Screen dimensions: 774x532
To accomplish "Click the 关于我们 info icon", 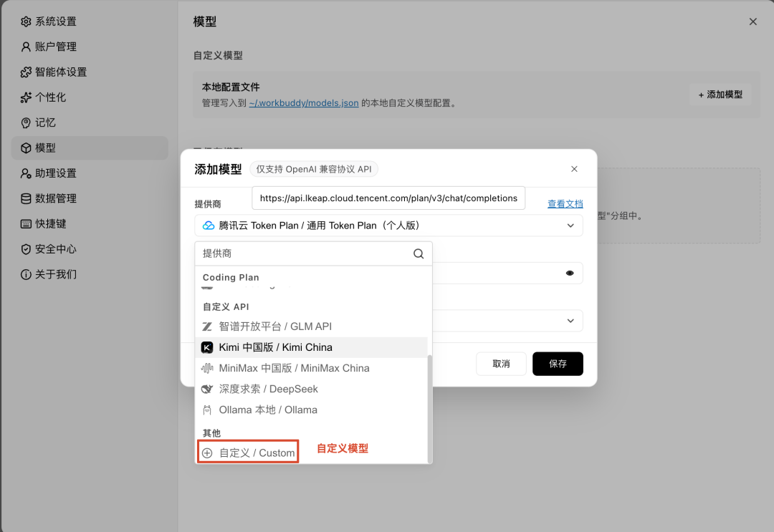I will [x=26, y=274].
